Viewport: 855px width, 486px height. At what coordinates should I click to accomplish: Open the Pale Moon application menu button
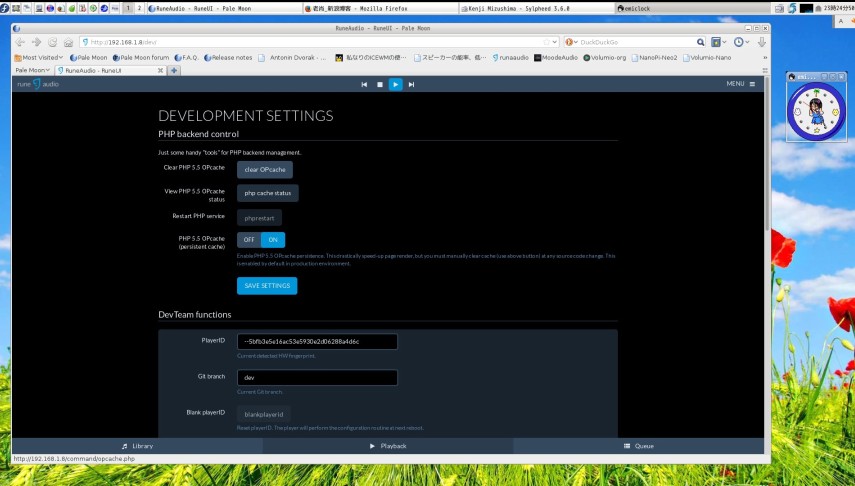click(x=32, y=71)
